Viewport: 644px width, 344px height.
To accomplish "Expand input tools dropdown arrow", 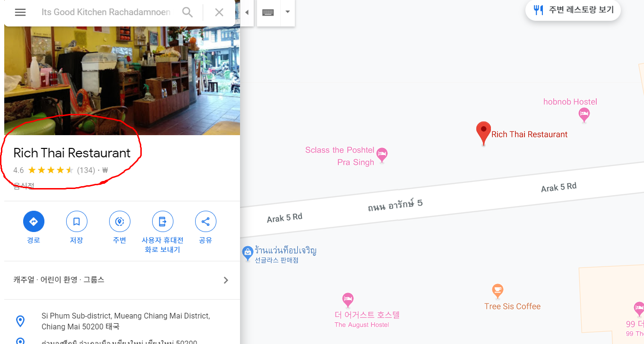I will click(288, 12).
